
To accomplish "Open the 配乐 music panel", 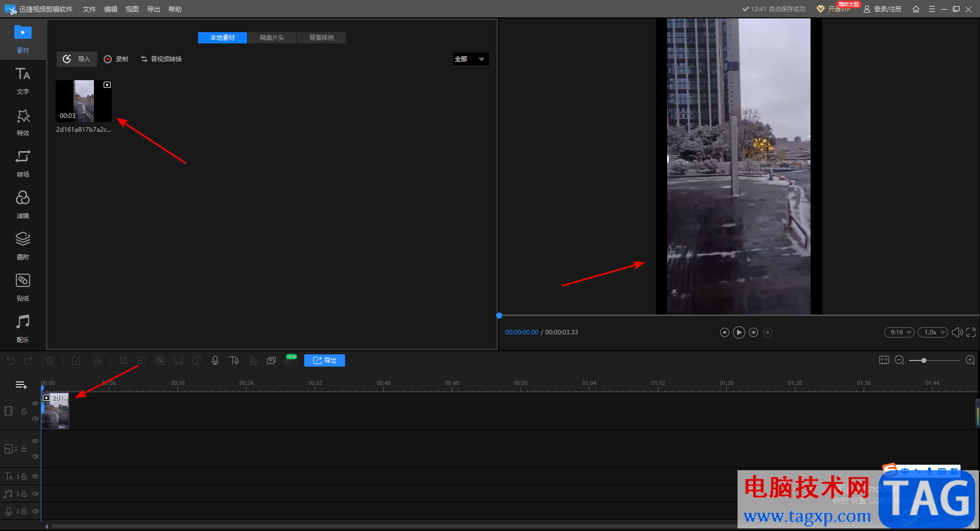I will [22, 328].
